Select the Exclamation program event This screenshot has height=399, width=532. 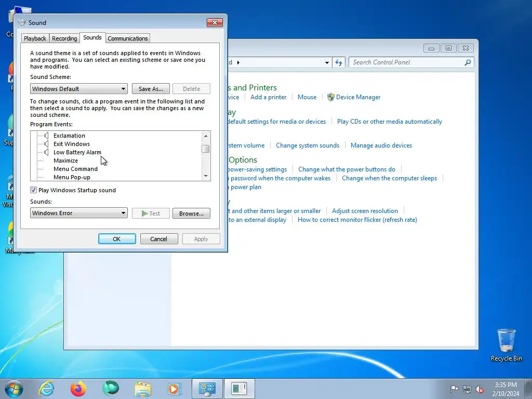pos(69,136)
